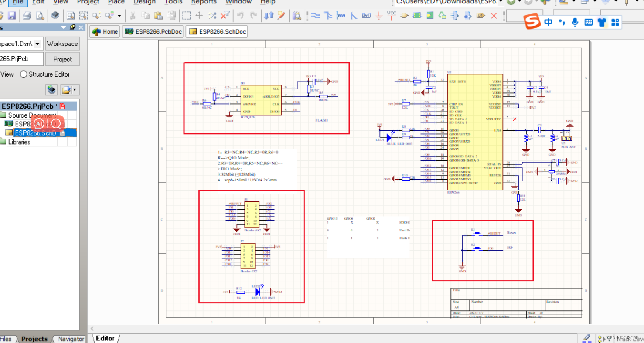Open the Tools menu
Viewport: 644px width, 343px height.
tap(173, 2)
